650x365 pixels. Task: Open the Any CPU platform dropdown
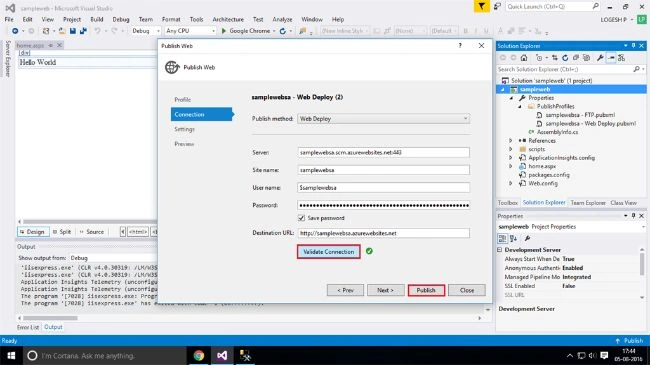[x=213, y=31]
